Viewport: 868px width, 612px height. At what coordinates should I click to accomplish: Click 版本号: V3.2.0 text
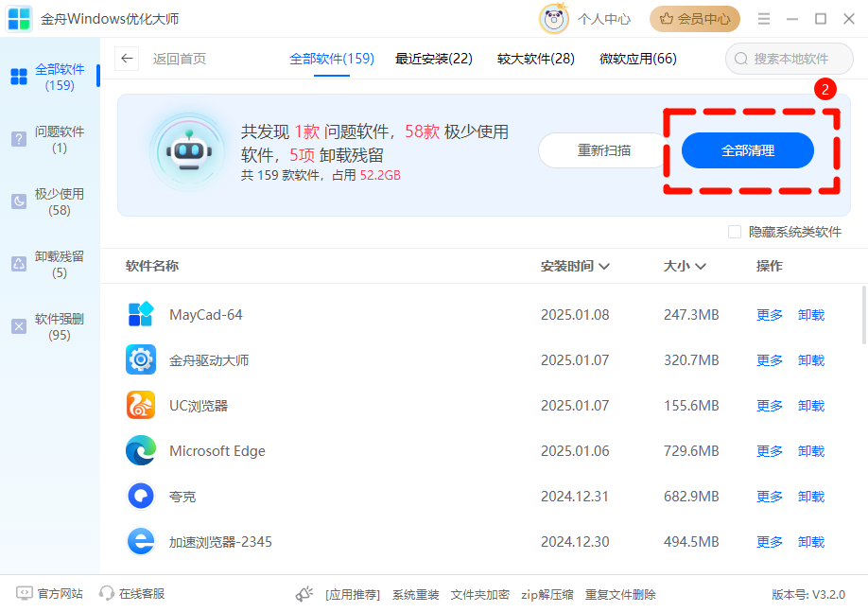pyautogui.click(x=808, y=594)
